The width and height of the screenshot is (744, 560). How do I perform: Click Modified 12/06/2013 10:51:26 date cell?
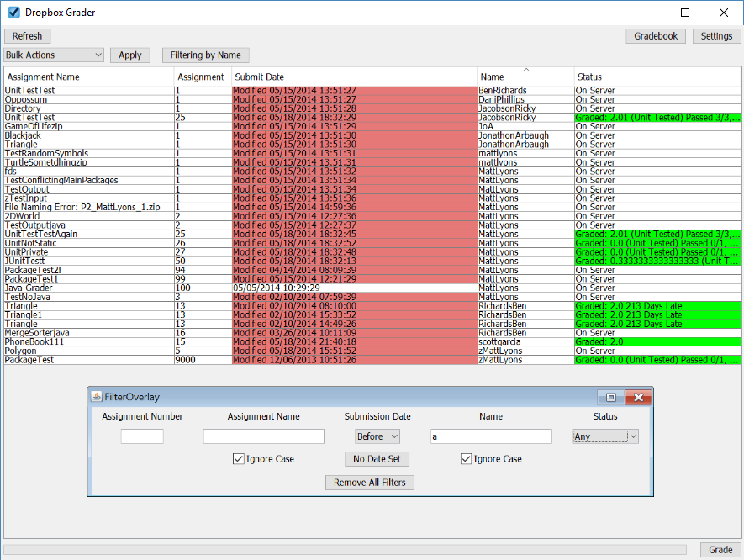355,360
